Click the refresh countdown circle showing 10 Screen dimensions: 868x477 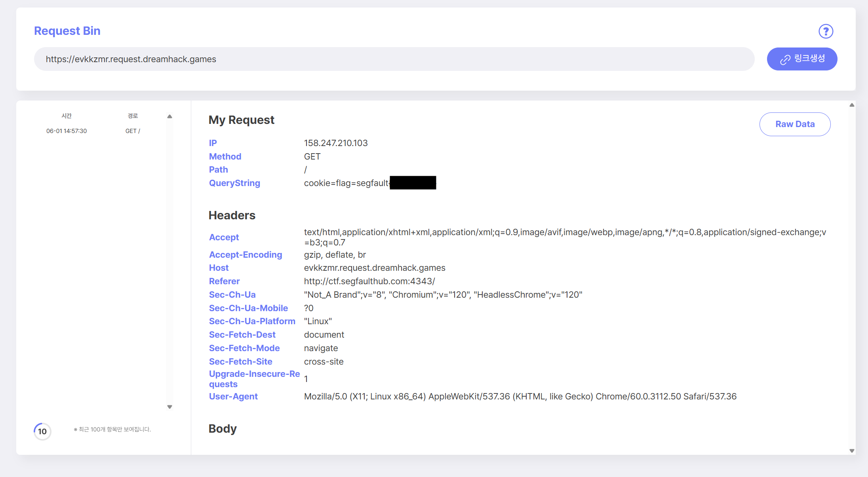42,431
